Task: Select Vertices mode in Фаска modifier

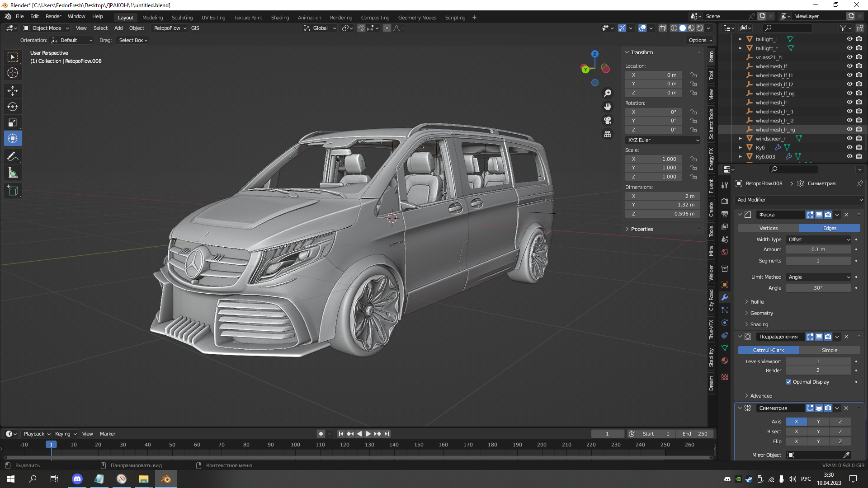Action: click(x=769, y=228)
